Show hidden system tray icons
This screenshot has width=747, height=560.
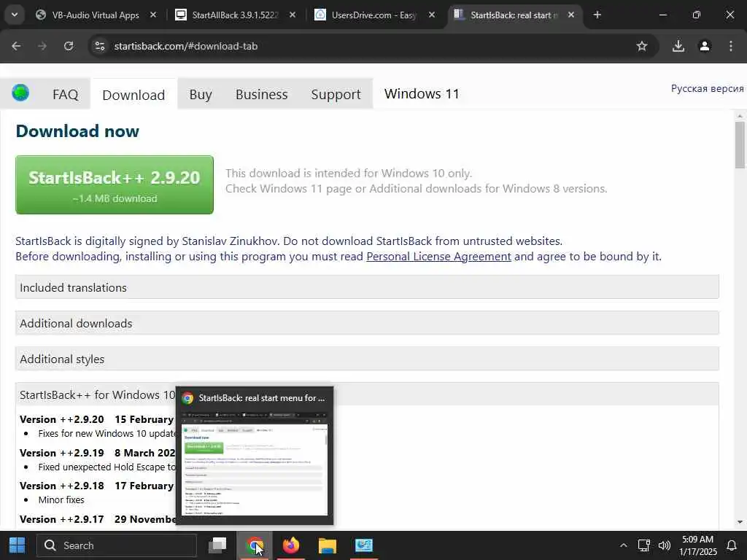click(x=623, y=545)
